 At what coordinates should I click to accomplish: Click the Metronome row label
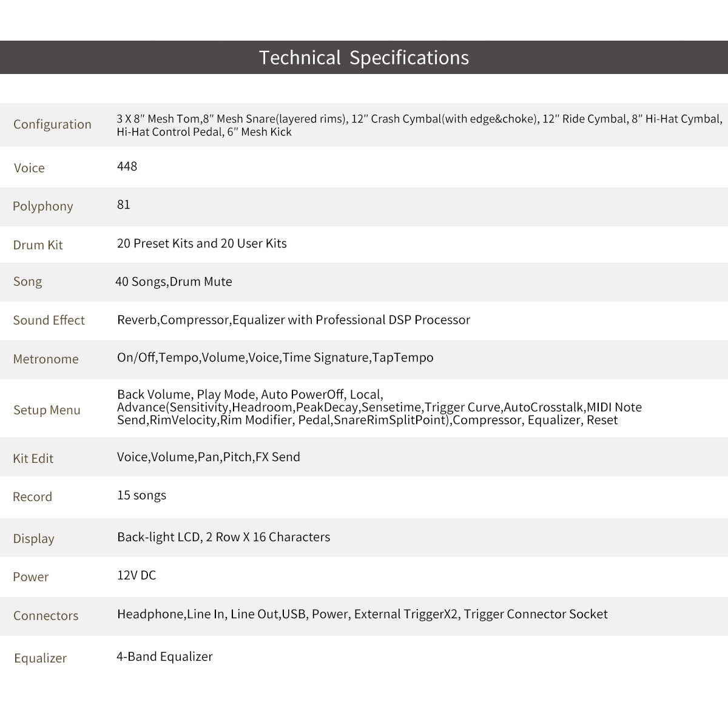45,359
